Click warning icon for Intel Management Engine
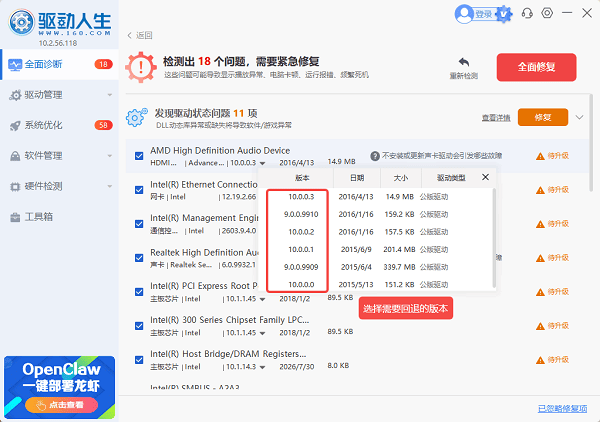The height and width of the screenshot is (422, 600). coord(540,224)
